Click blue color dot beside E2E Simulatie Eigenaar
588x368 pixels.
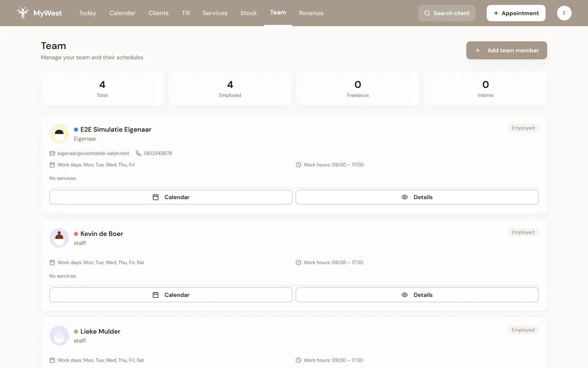(76, 130)
